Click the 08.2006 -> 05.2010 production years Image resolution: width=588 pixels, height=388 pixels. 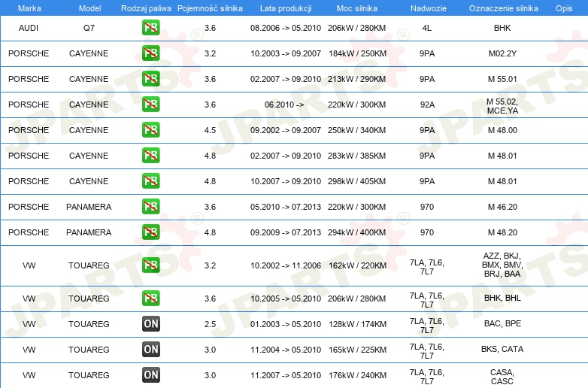point(286,28)
